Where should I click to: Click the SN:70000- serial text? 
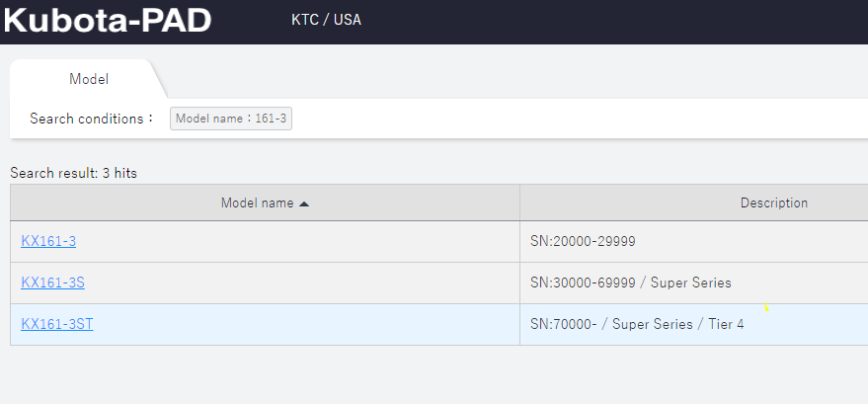(564, 324)
